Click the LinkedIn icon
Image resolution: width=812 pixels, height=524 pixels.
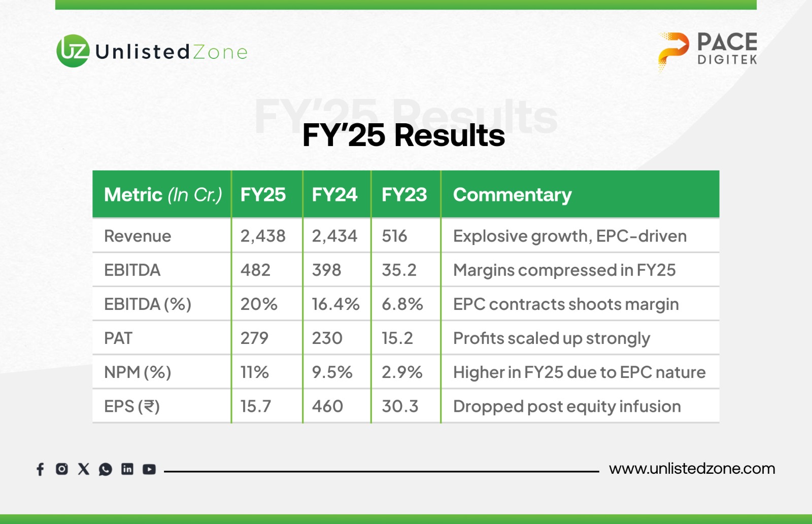pyautogui.click(x=127, y=469)
